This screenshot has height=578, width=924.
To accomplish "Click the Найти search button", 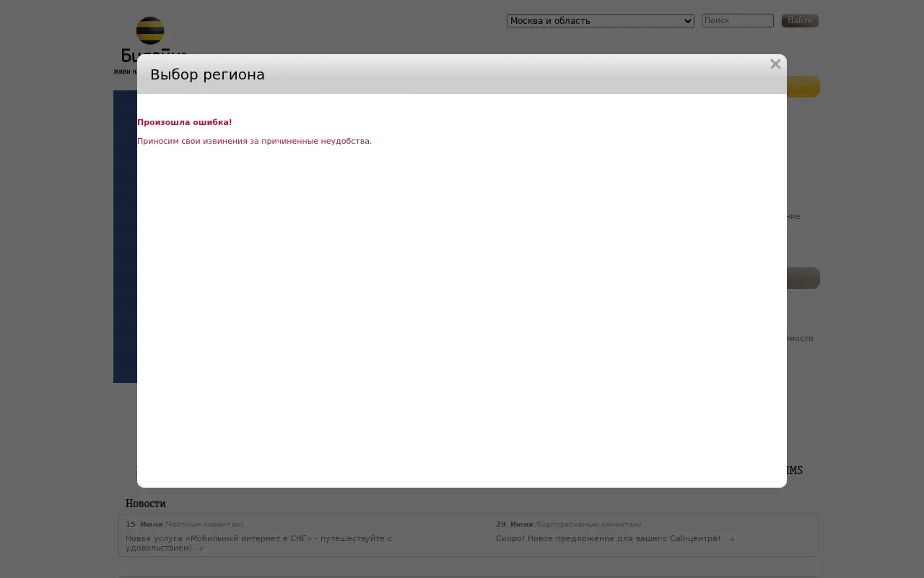I will 800,21.
